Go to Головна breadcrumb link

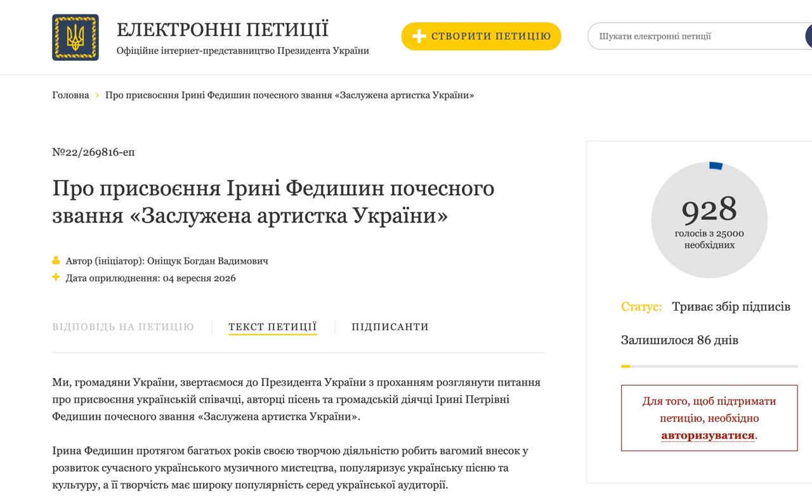[x=70, y=95]
